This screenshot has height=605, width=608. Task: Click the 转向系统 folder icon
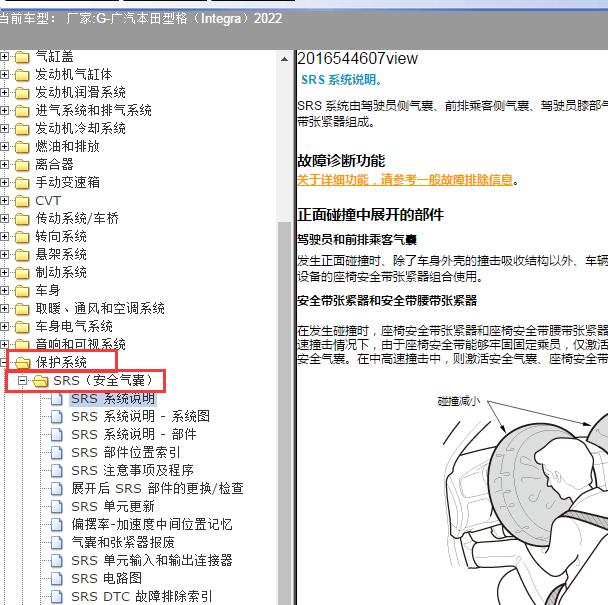22,237
